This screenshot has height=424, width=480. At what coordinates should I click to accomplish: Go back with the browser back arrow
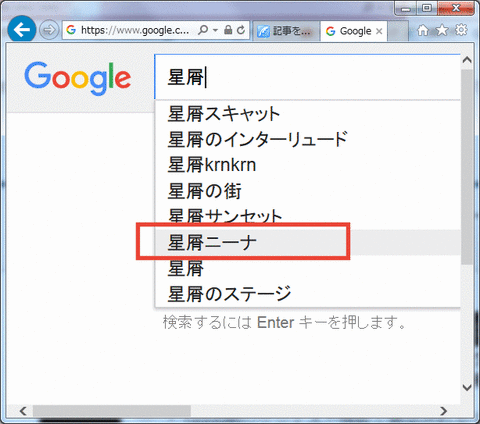22,30
